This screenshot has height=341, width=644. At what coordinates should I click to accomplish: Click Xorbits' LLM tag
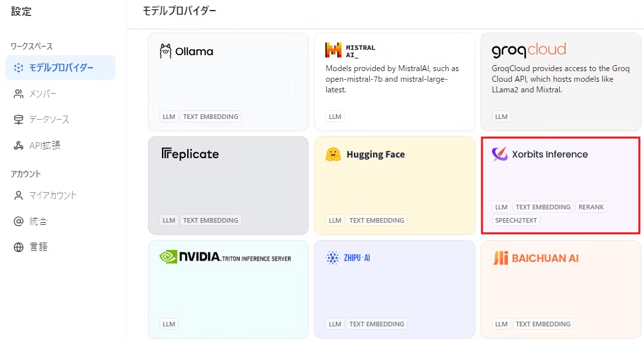click(501, 207)
